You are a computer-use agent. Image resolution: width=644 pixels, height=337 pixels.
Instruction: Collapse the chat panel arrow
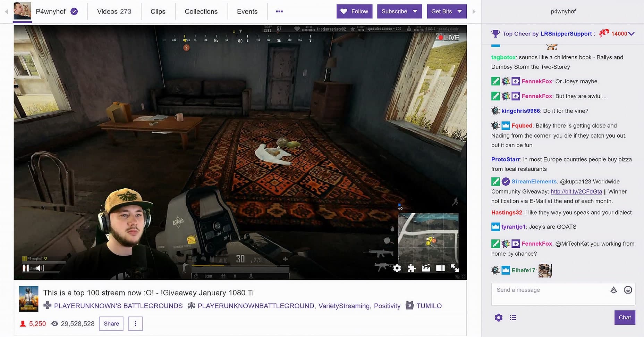[474, 11]
